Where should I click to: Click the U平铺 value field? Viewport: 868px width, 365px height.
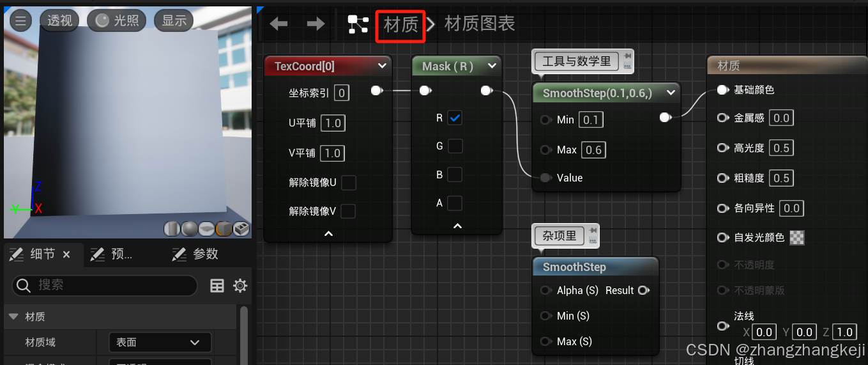333,123
